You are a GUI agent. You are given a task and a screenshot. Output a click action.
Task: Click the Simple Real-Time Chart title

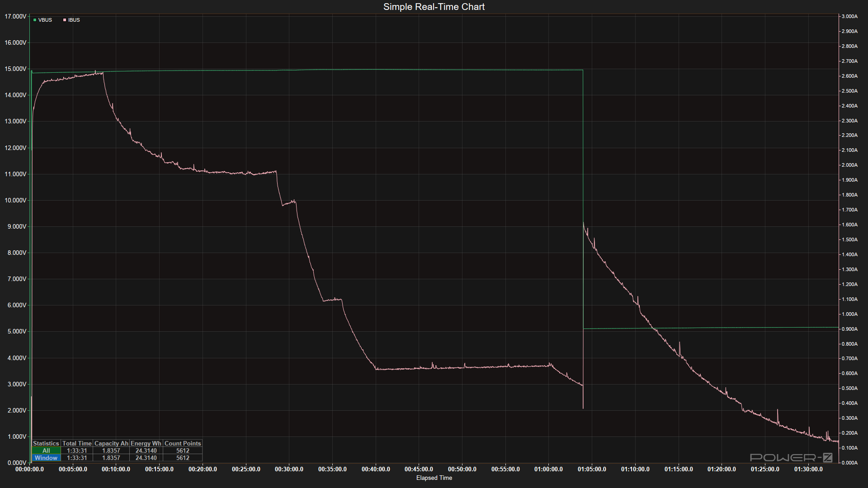434,7
